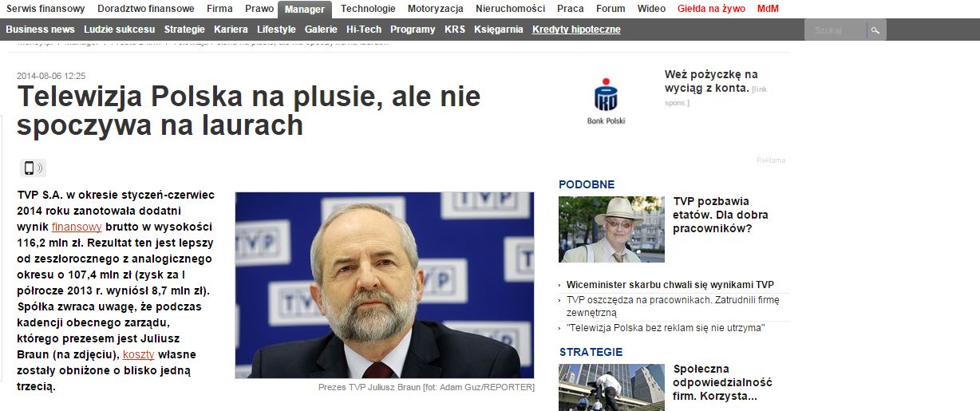
Task: Open the Kredyty hipoteczne link
Action: [x=576, y=30]
